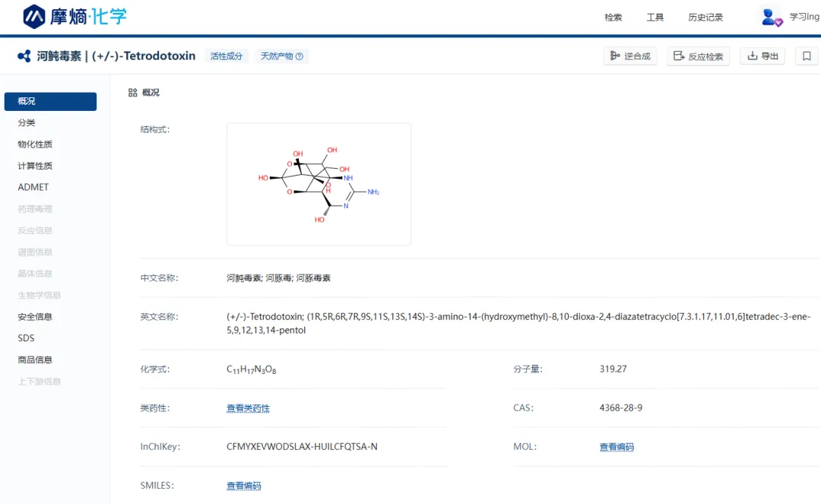Select 分类 in the sidebar
Screen dimensions: 821x504
coord(27,122)
